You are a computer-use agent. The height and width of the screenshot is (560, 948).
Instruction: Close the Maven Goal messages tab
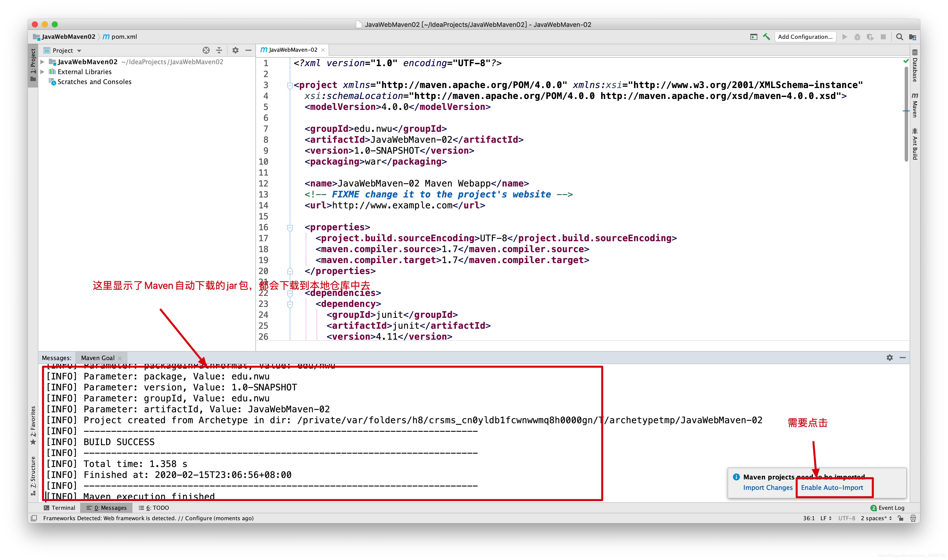point(120,358)
